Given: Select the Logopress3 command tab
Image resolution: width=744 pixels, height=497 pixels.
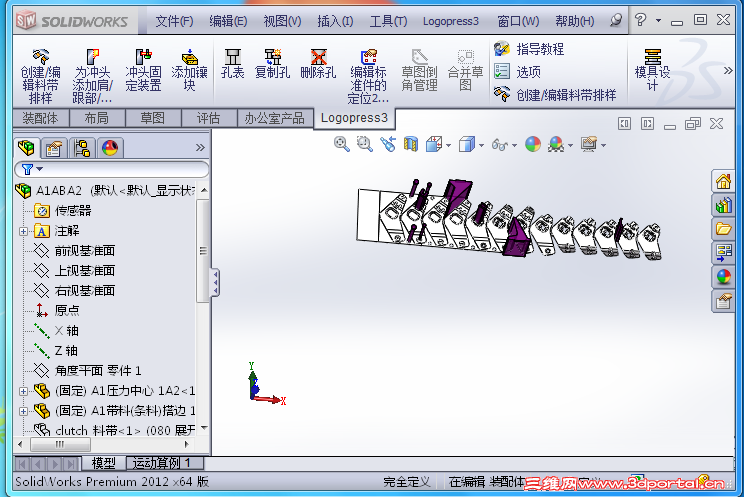Looking at the screenshot, I should (x=354, y=118).
